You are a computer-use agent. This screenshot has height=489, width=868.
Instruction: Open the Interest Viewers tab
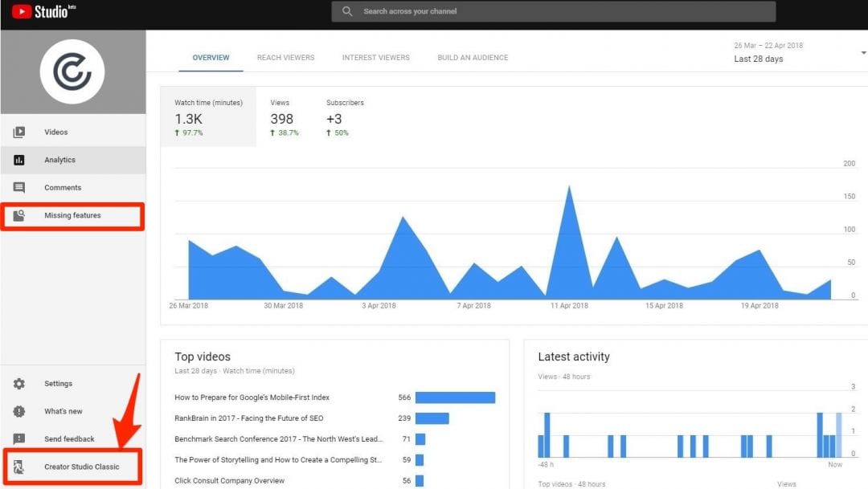(x=375, y=58)
